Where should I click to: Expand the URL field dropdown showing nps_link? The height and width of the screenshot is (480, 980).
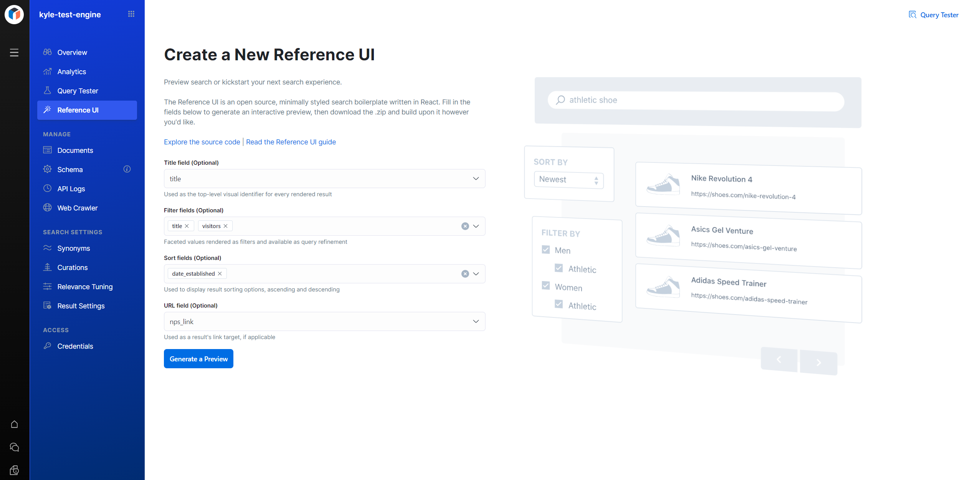476,321
